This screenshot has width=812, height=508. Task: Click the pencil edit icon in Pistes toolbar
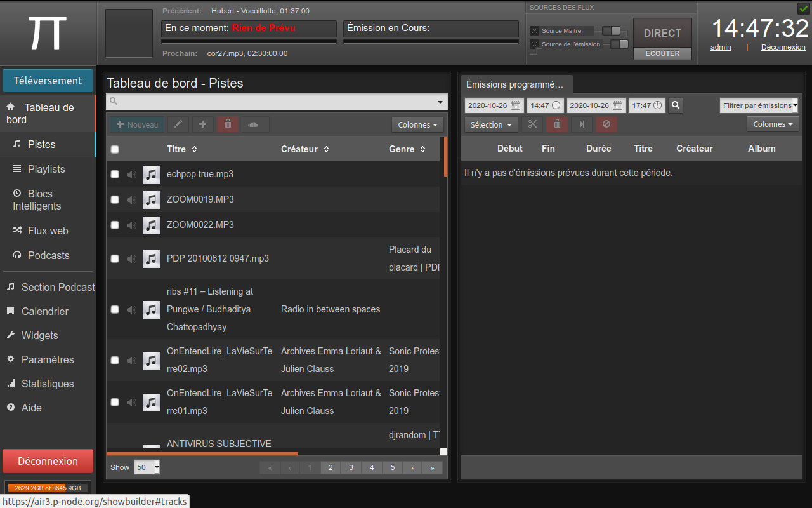coord(178,124)
